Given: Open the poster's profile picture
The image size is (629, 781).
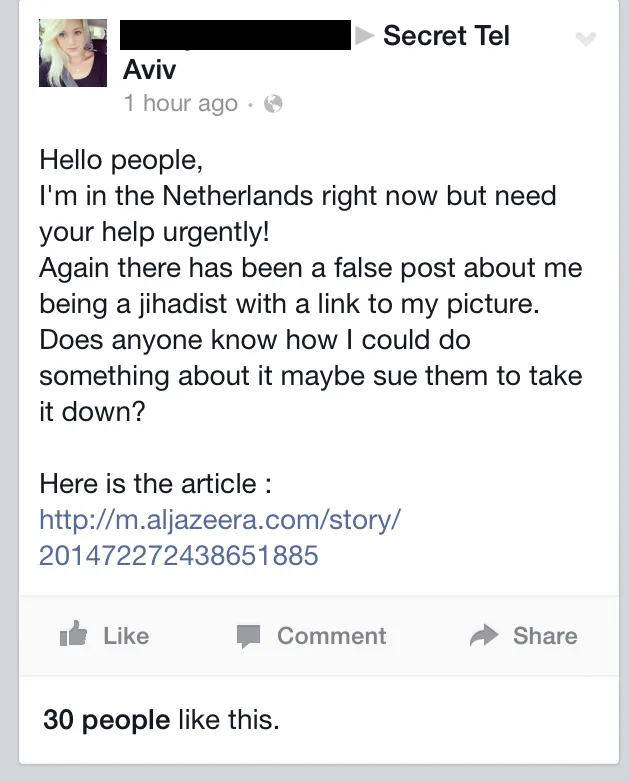Looking at the screenshot, I should point(73,53).
